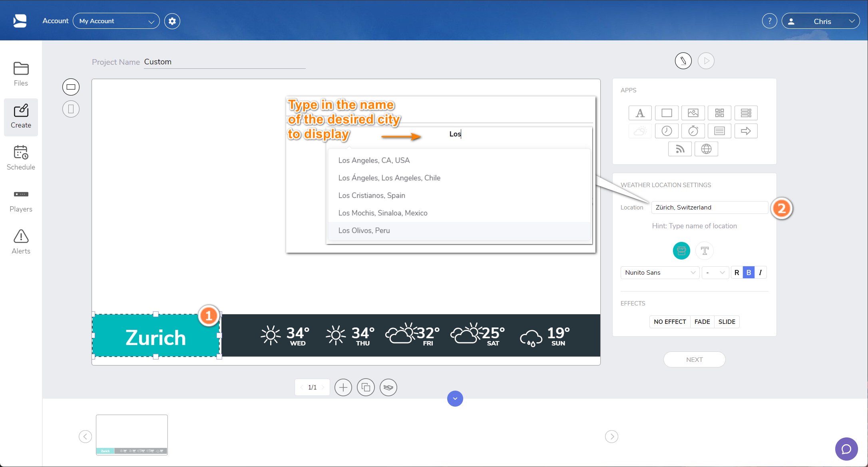Open the layers stack button

click(x=388, y=387)
